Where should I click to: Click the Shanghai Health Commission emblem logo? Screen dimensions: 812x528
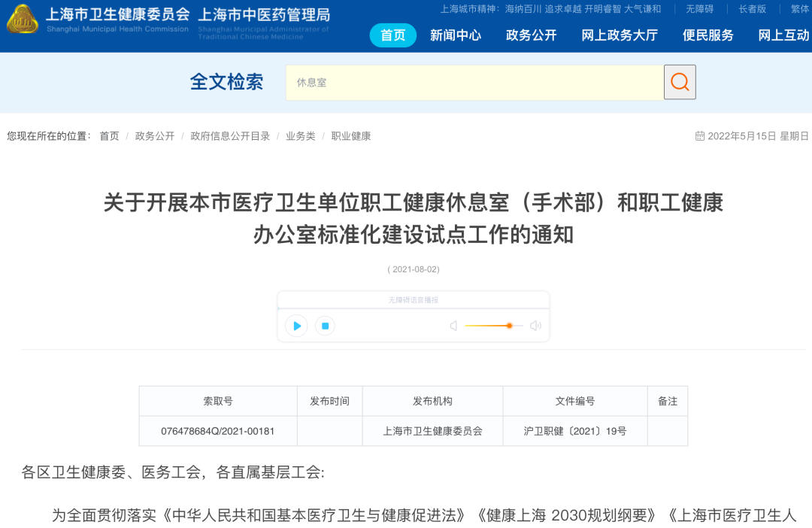[23, 20]
